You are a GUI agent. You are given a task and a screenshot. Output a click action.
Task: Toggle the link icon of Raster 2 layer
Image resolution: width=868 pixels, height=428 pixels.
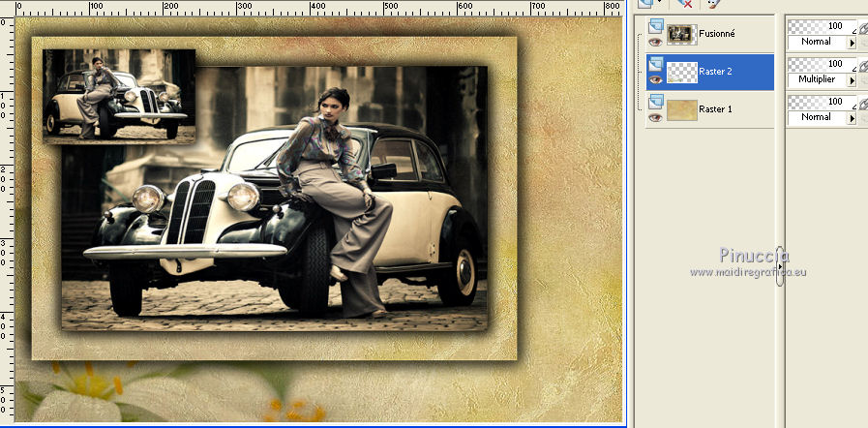pyautogui.click(x=863, y=67)
